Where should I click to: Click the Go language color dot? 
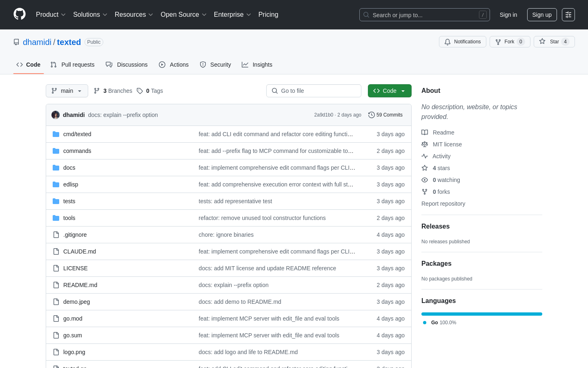[425, 323]
